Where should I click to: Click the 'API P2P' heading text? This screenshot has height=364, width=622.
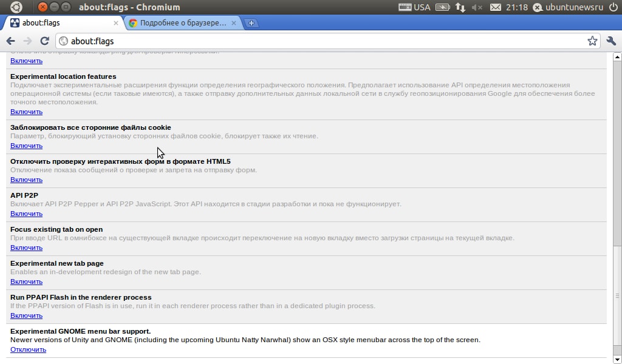pyautogui.click(x=24, y=195)
